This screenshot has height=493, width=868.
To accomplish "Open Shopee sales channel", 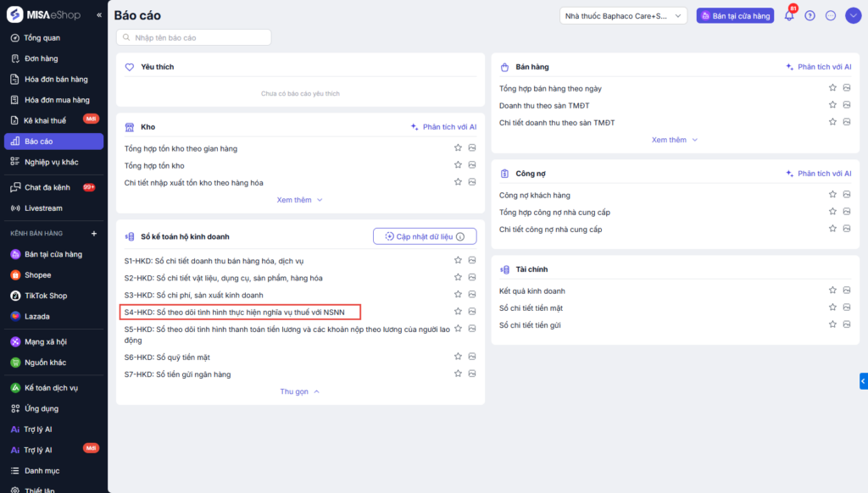I will pyautogui.click(x=37, y=275).
